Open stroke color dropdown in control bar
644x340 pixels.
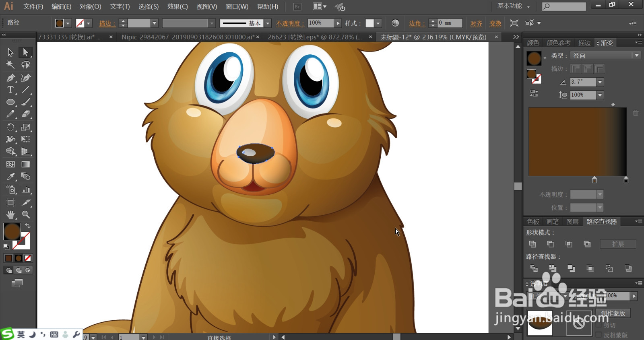(x=89, y=23)
